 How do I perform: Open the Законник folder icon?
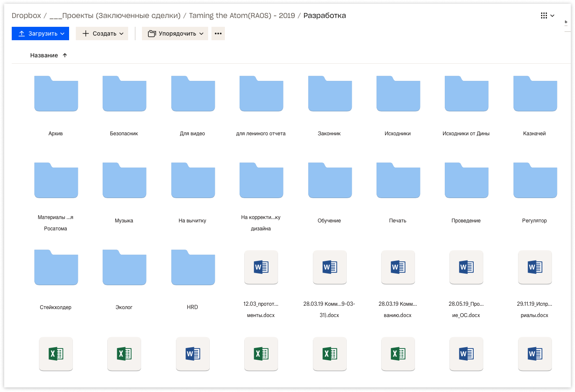pos(330,93)
